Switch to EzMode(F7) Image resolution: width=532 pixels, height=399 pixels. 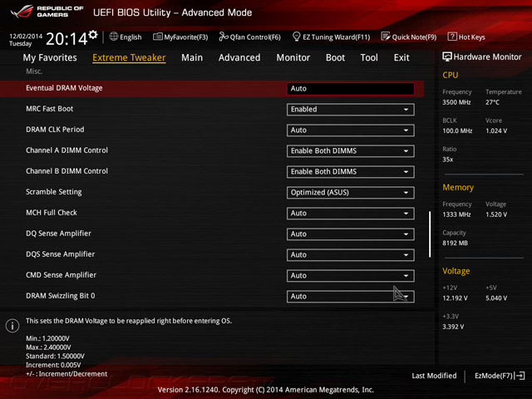(500, 376)
